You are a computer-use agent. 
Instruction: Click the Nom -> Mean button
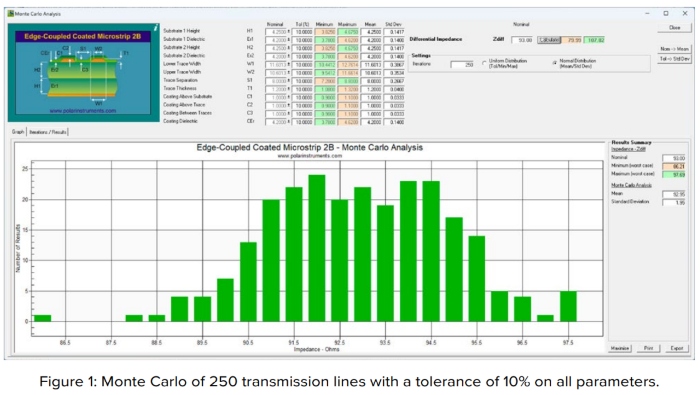point(674,49)
